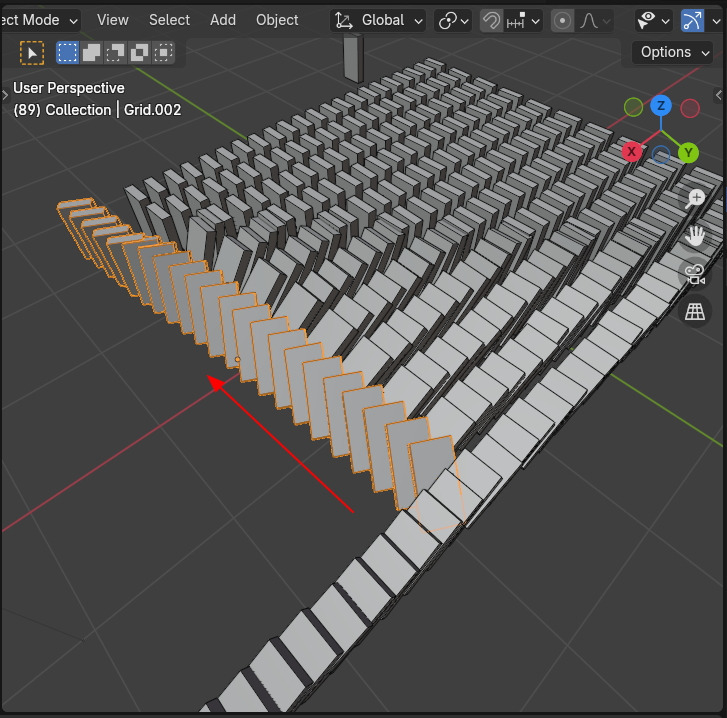Open proportional editing falloff curve
Screen dimensions: 727x718
pyautogui.click(x=594, y=21)
